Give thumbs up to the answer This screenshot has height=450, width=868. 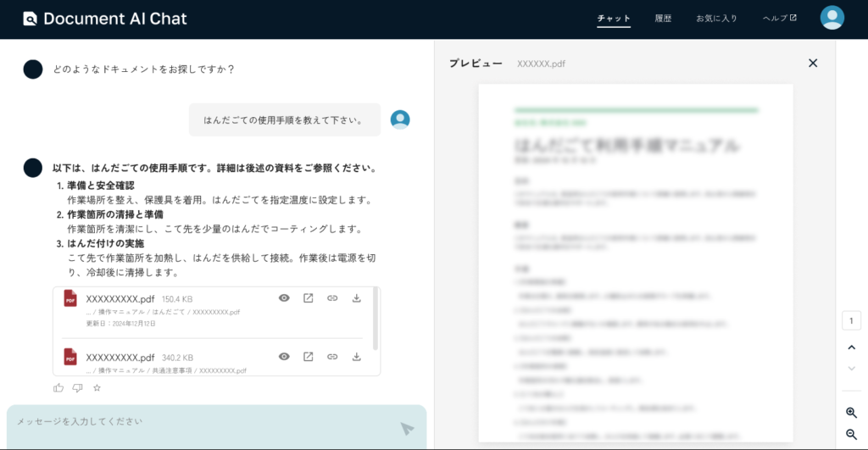click(x=58, y=388)
